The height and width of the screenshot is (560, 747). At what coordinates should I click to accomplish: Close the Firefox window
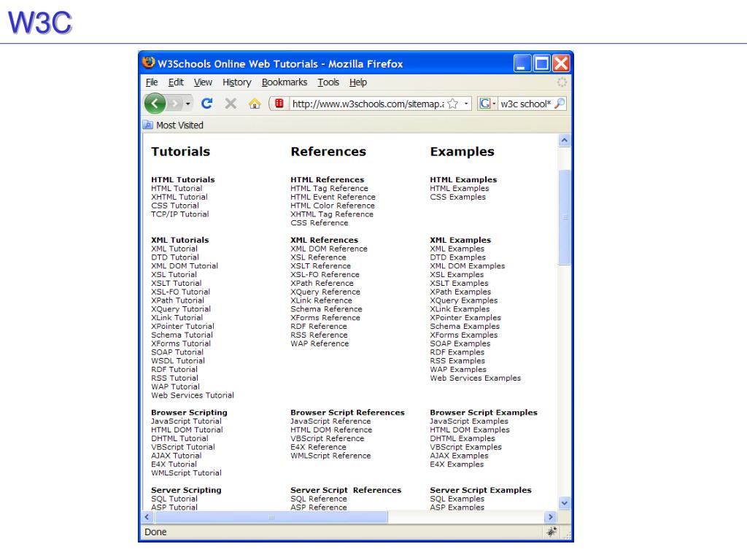coord(561,63)
